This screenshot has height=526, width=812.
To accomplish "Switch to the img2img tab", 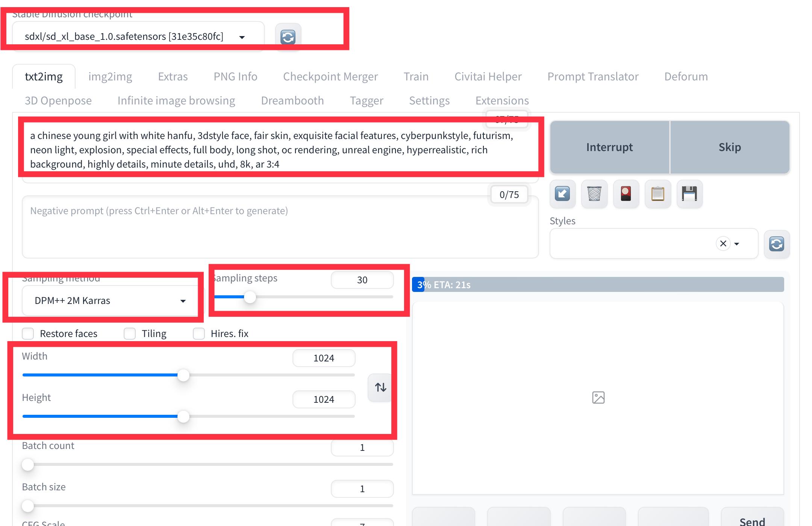I will click(110, 77).
